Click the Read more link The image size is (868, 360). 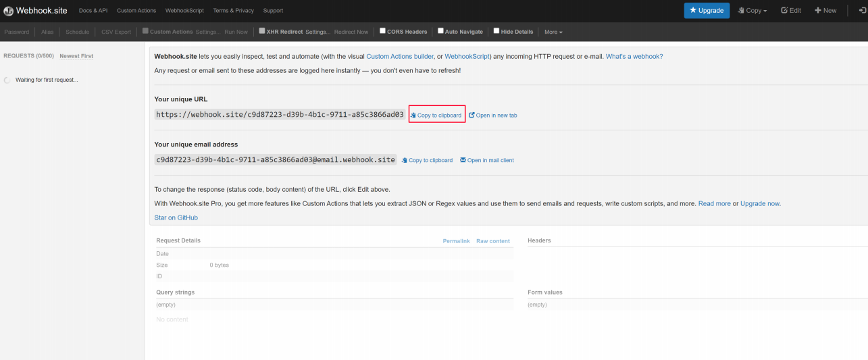tap(714, 203)
